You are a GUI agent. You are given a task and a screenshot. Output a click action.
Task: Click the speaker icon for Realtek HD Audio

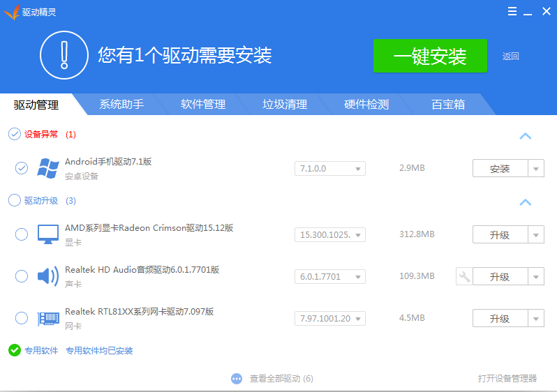48,276
